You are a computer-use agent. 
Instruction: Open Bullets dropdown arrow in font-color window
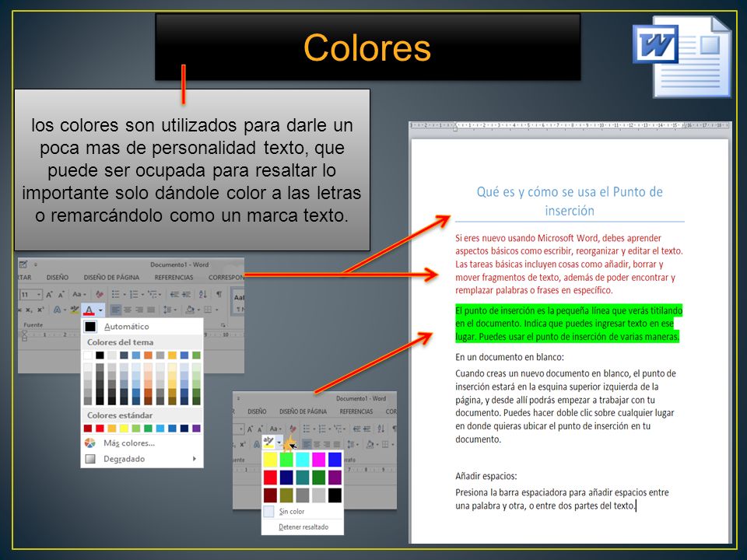tap(124, 295)
